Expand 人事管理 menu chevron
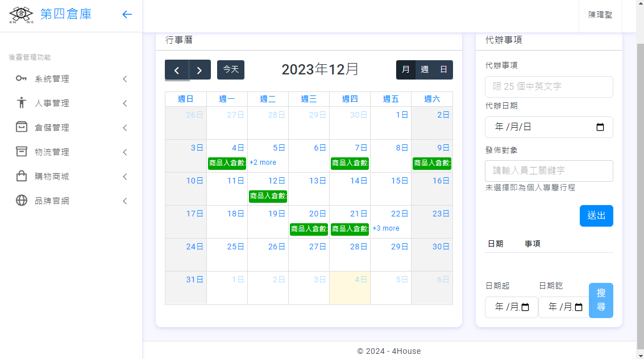Screen dimensions: 644x359 [125, 103]
